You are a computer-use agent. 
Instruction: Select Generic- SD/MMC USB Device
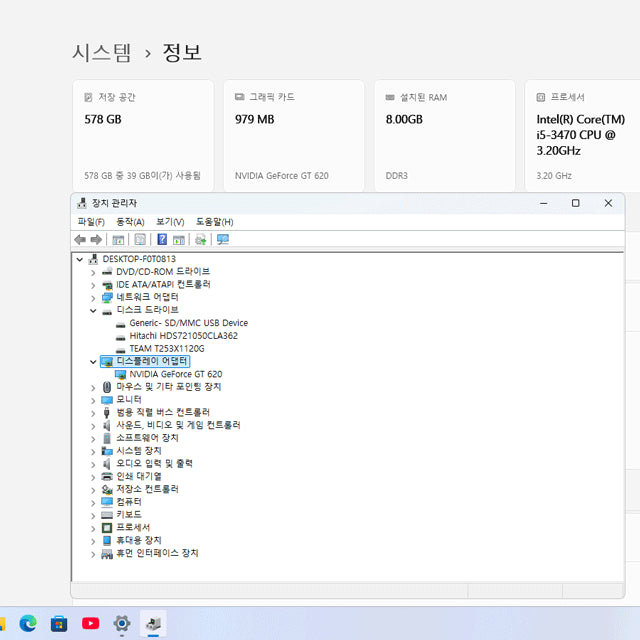[x=188, y=323]
